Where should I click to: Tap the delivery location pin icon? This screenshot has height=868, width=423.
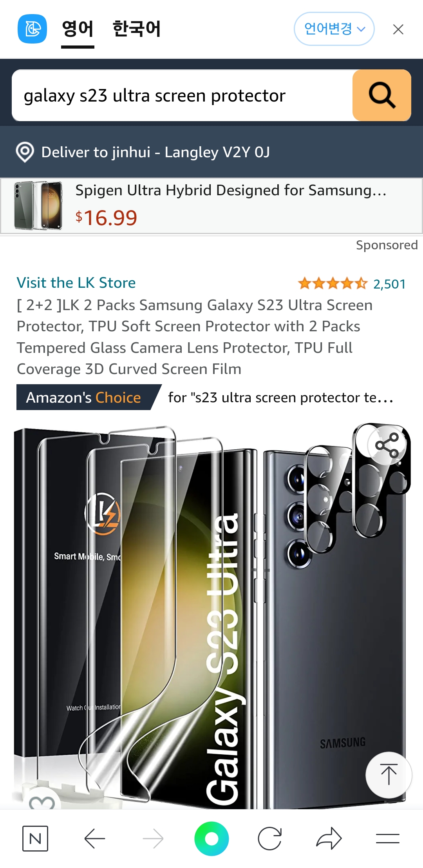click(x=25, y=152)
